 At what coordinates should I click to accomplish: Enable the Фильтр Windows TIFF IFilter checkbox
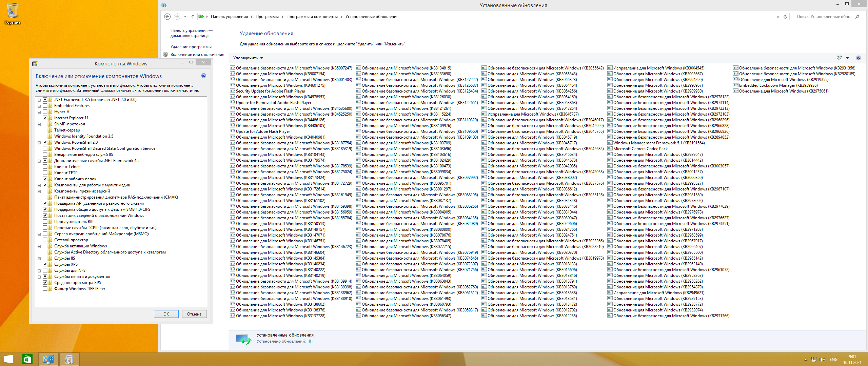(45, 289)
